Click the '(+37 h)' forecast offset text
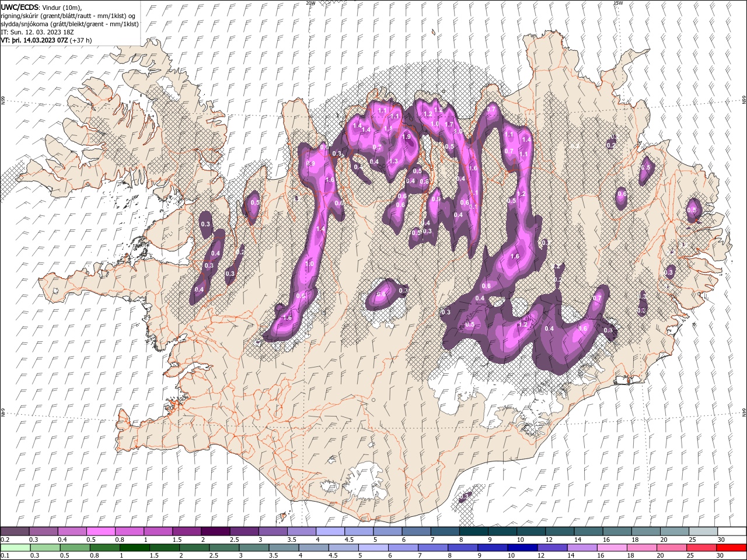 pyautogui.click(x=81, y=40)
